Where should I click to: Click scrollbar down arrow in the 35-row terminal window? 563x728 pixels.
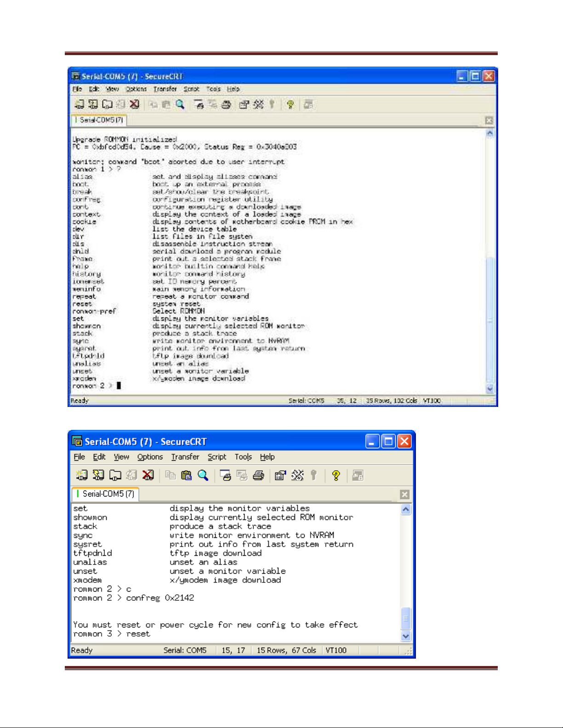coord(490,389)
